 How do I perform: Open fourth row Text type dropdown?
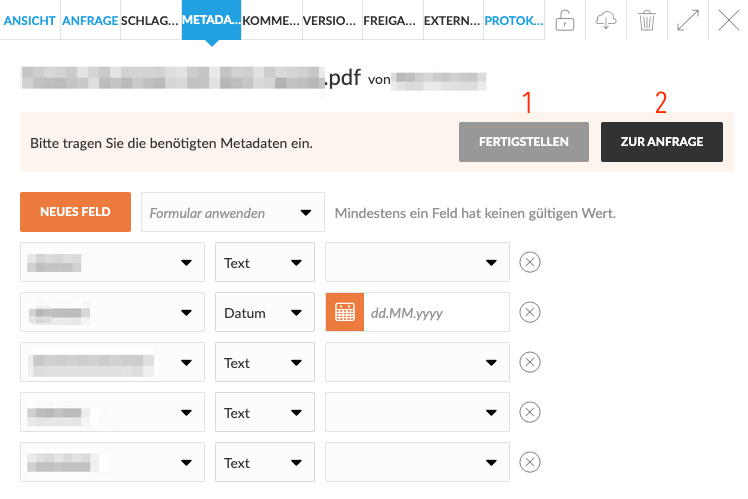[x=265, y=412]
